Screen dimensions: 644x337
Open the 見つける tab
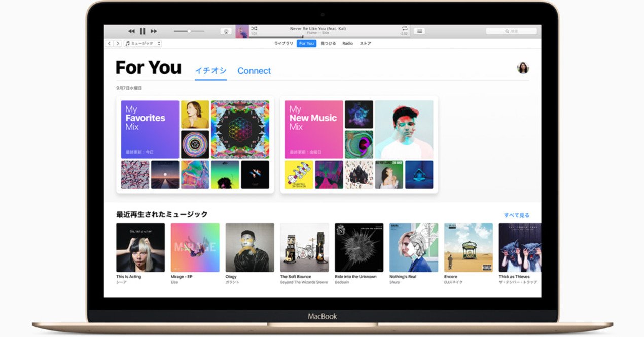328,44
